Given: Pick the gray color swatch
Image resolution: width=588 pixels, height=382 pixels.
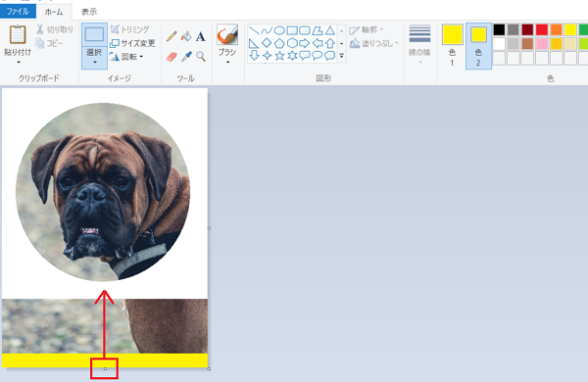Looking at the screenshot, I should click(513, 29).
